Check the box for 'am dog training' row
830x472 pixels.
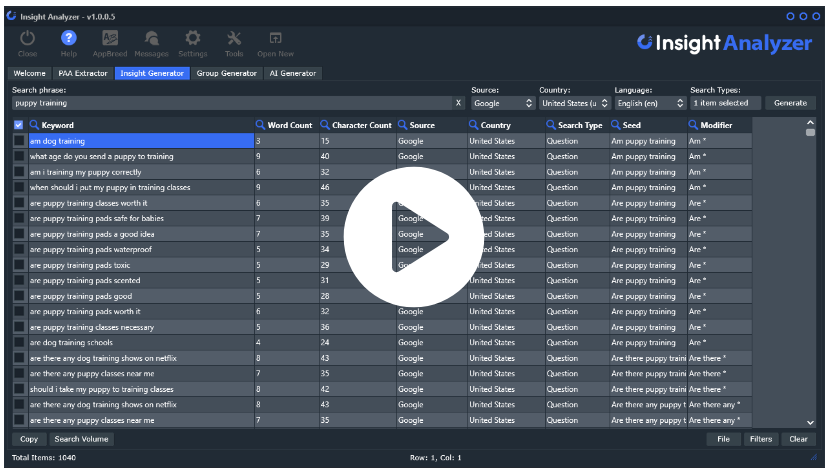(19, 141)
